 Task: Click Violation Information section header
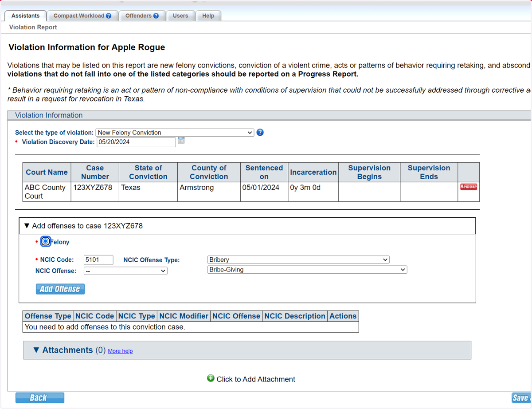click(269, 115)
